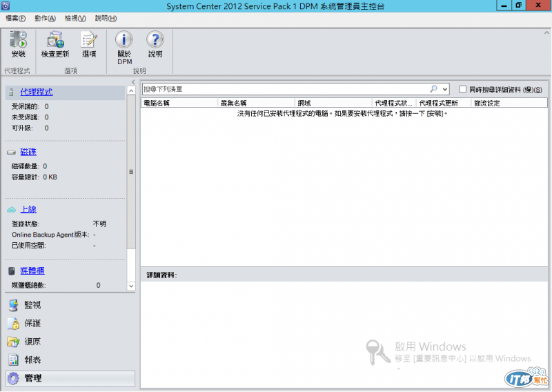The image size is (552, 392).
Task: Click the Online Backup Agent 版本 row
Action: click(x=54, y=235)
